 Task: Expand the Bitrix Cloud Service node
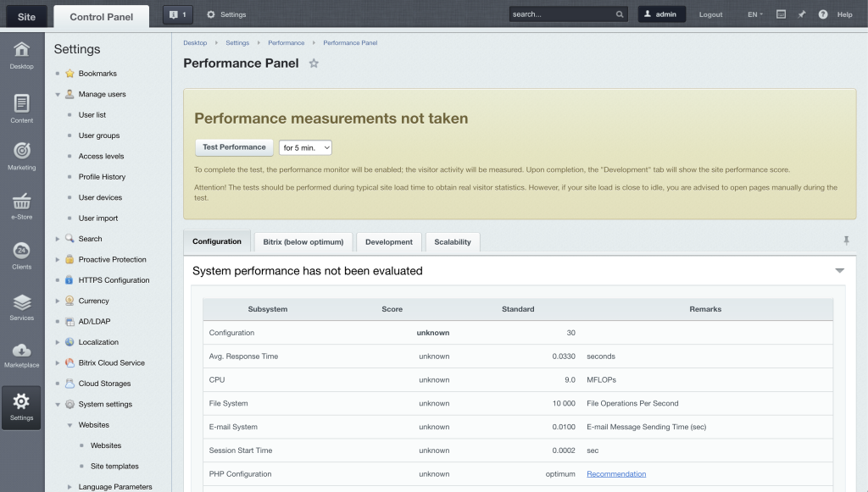point(58,362)
